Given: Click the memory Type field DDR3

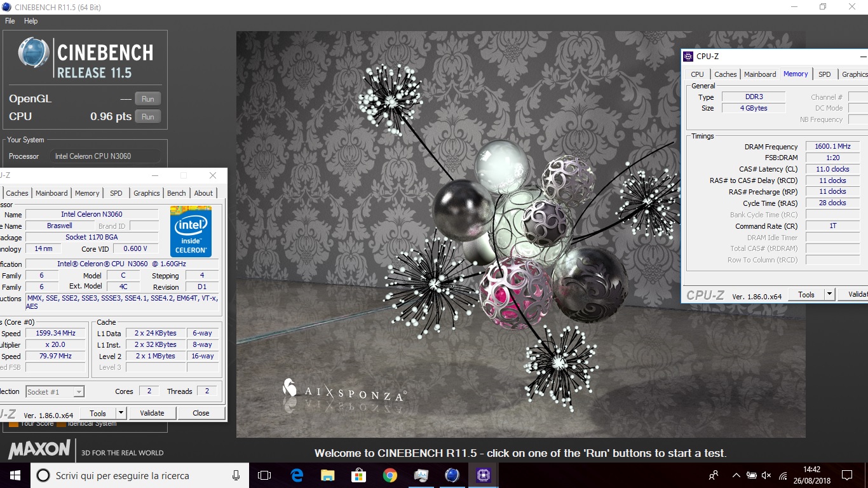Looking at the screenshot, I should [x=754, y=97].
